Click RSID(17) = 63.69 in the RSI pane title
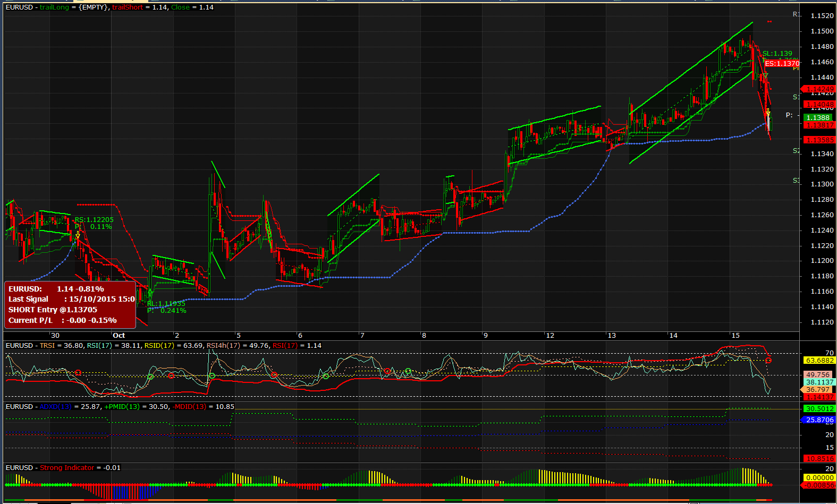This screenshot has height=504, width=837. pos(174,346)
